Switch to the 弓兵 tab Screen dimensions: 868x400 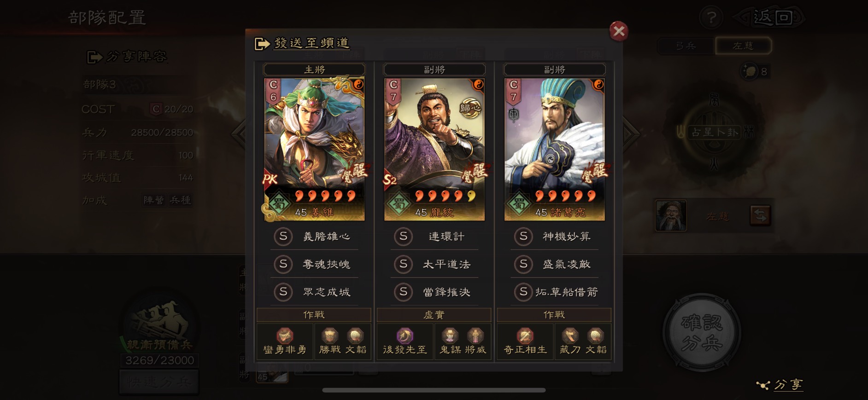(686, 46)
